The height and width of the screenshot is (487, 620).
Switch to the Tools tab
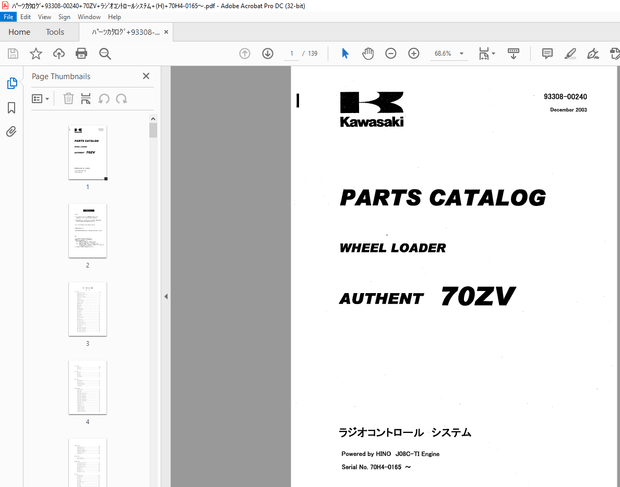click(x=55, y=32)
